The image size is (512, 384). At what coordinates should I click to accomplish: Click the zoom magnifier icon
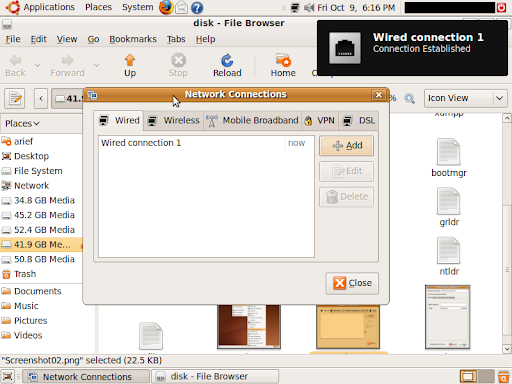(409, 98)
